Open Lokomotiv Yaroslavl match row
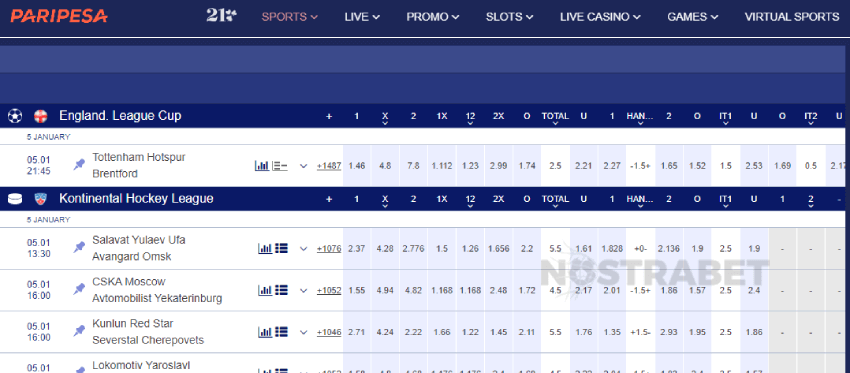850x373 pixels. (141, 365)
